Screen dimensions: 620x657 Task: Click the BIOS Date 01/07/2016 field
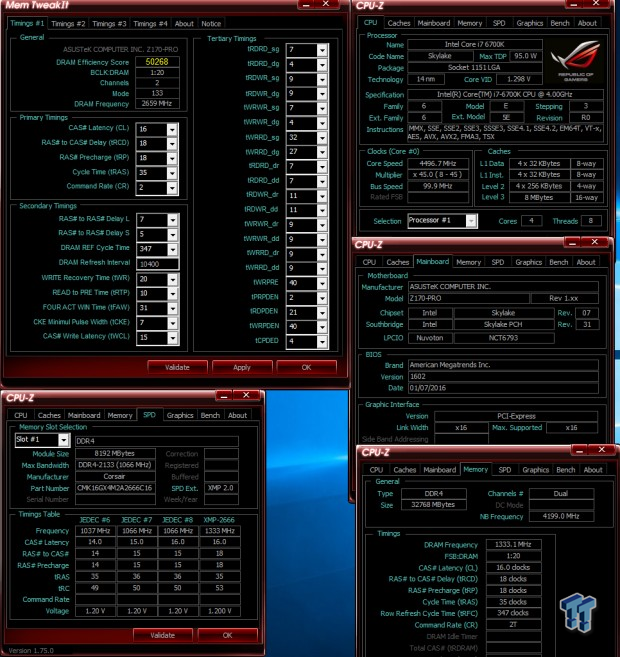tap(504, 388)
